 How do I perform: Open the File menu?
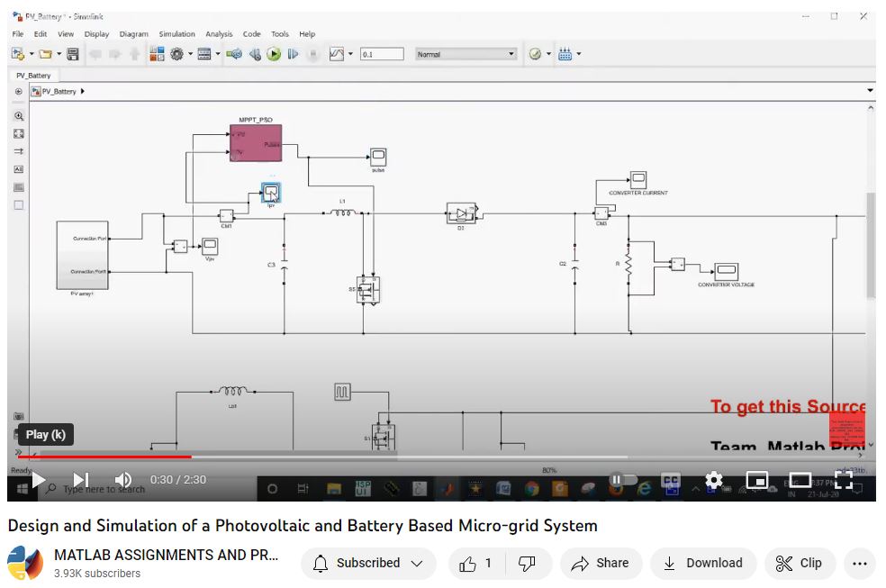[18, 34]
